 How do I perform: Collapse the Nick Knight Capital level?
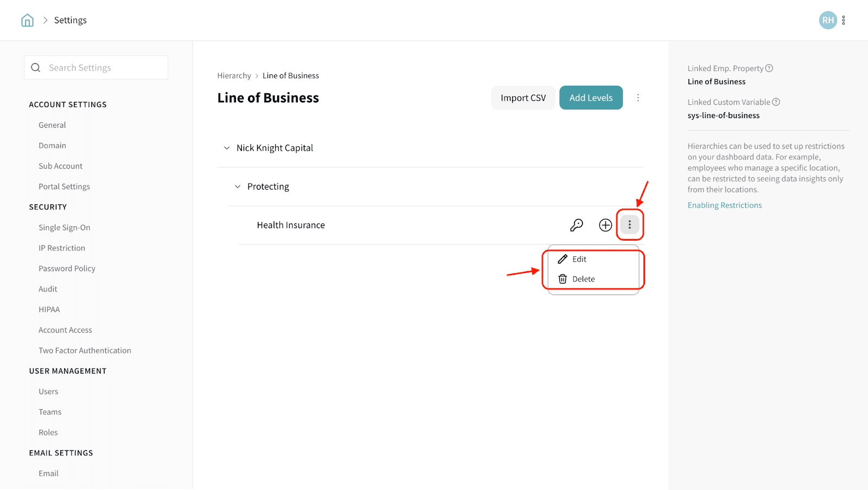click(x=227, y=148)
